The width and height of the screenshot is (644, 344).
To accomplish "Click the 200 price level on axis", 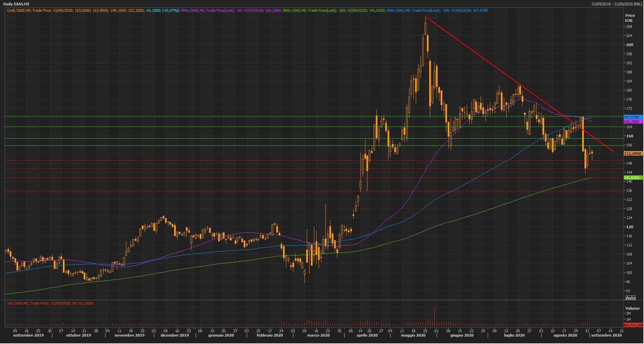I will (x=629, y=45).
